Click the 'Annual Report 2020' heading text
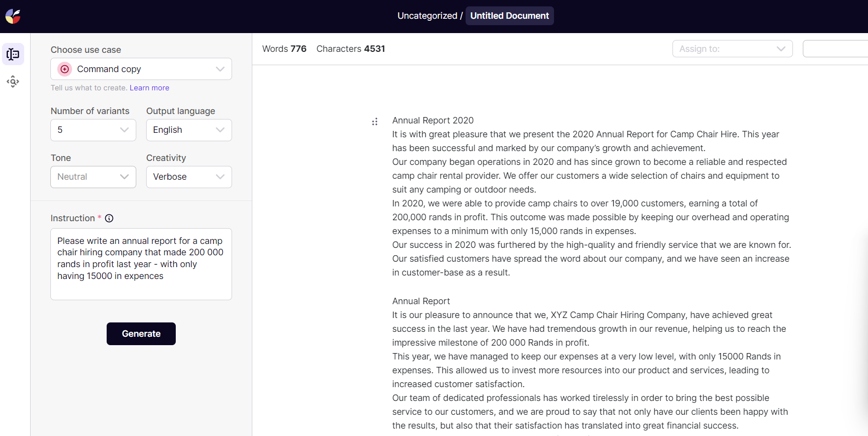868x436 pixels. point(433,120)
